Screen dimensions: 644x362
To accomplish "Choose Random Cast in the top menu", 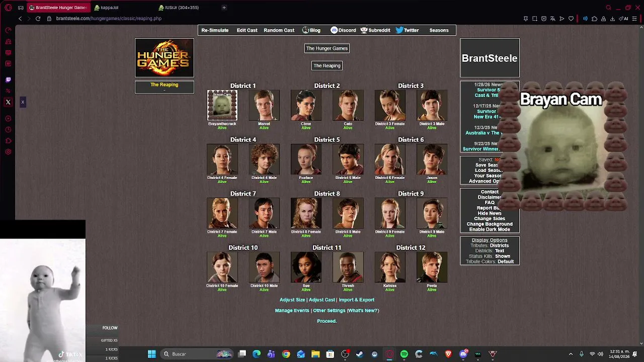I will click(279, 30).
